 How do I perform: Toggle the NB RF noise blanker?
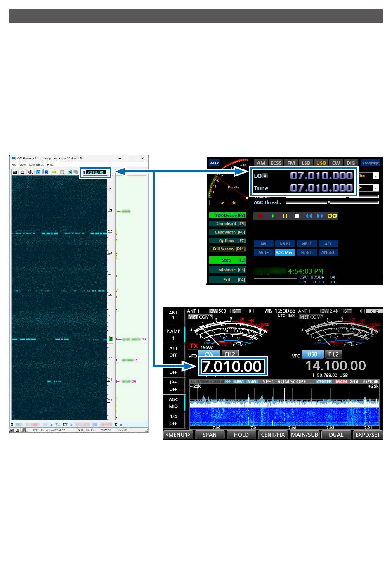tap(285, 244)
